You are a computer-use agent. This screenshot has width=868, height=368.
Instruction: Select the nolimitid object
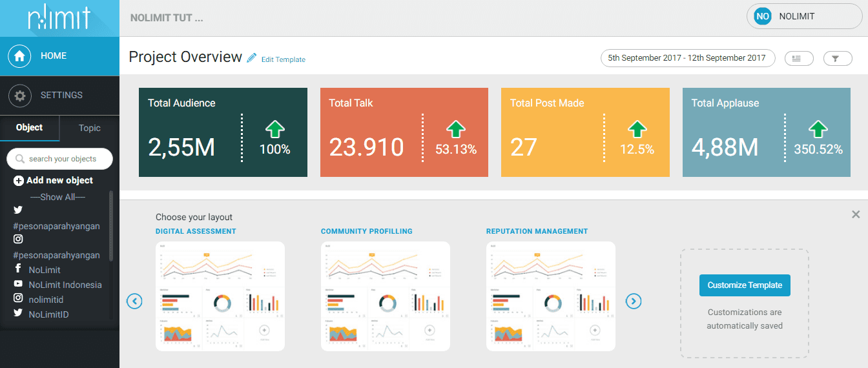point(46,300)
